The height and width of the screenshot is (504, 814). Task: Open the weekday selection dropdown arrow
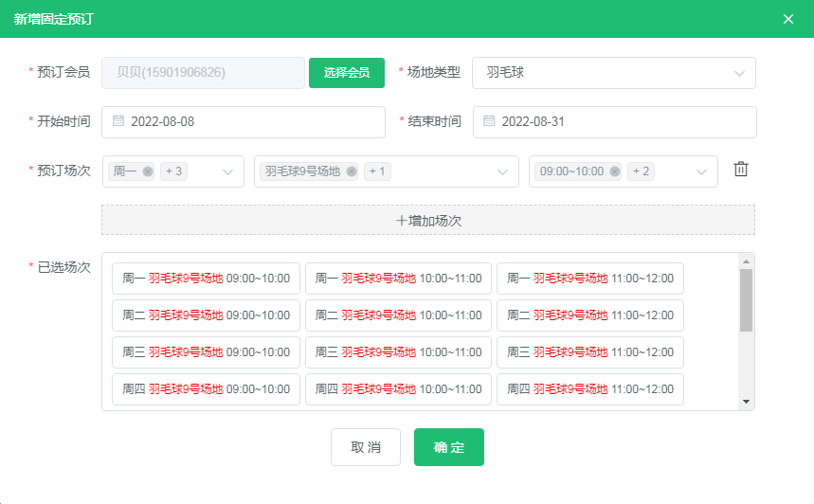(x=227, y=171)
